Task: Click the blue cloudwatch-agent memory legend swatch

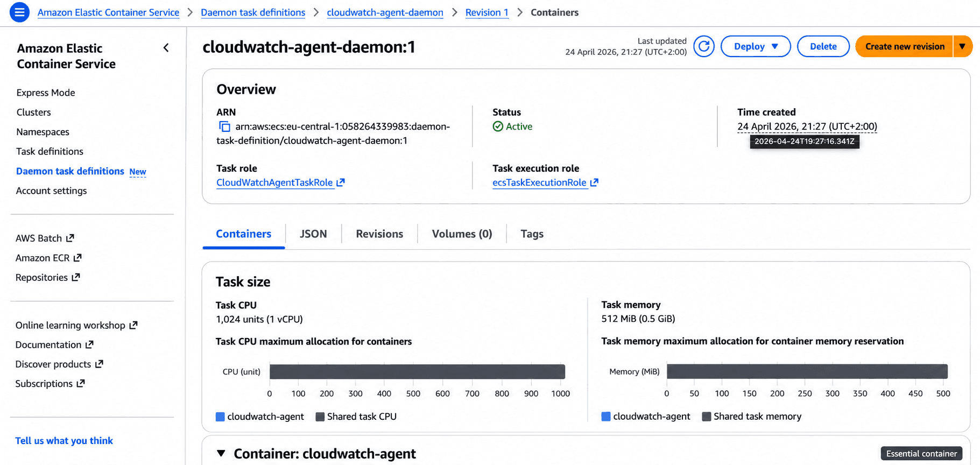Action: pos(606,417)
